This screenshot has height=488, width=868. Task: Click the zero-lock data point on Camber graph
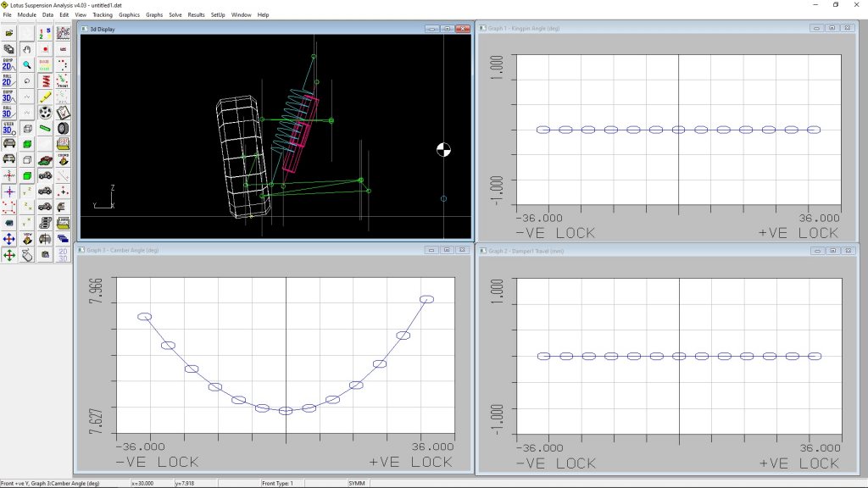click(x=286, y=411)
